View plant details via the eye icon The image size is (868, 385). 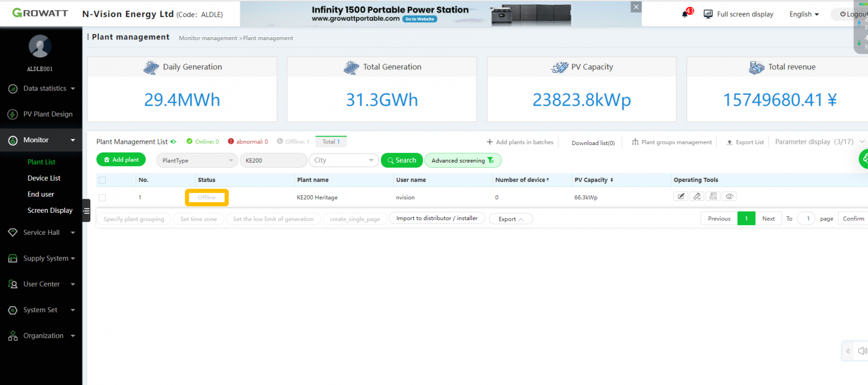point(729,196)
